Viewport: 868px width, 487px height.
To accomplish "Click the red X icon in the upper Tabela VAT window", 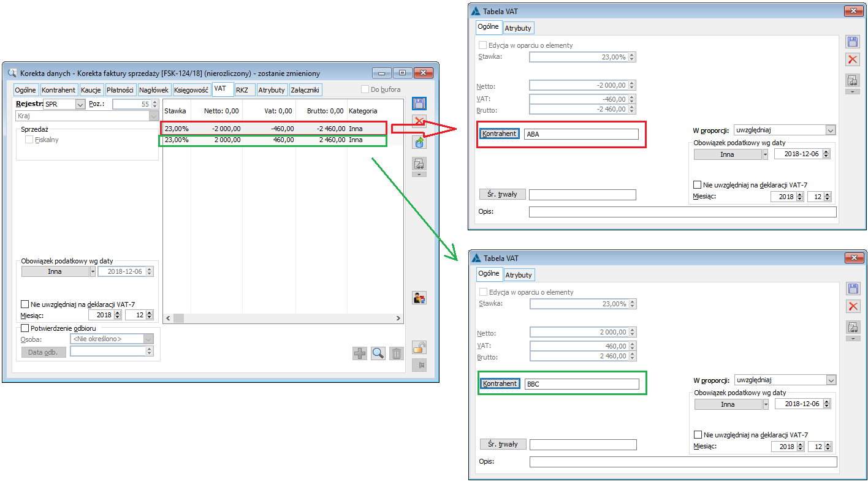I will pyautogui.click(x=853, y=59).
